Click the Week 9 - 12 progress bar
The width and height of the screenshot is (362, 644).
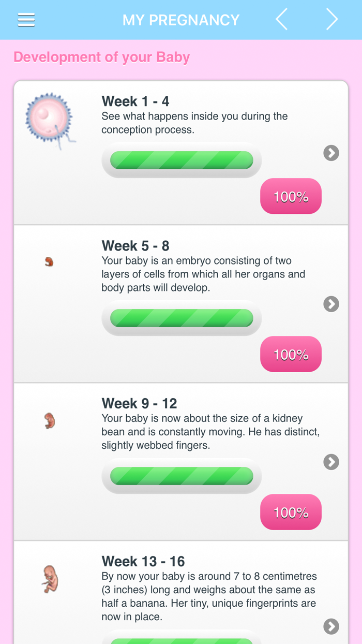(x=182, y=476)
